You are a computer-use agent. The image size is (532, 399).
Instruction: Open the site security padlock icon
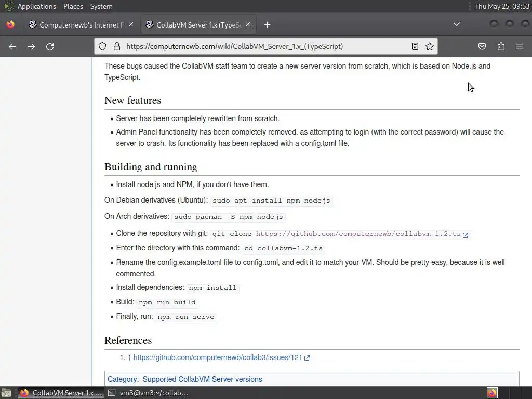click(117, 46)
